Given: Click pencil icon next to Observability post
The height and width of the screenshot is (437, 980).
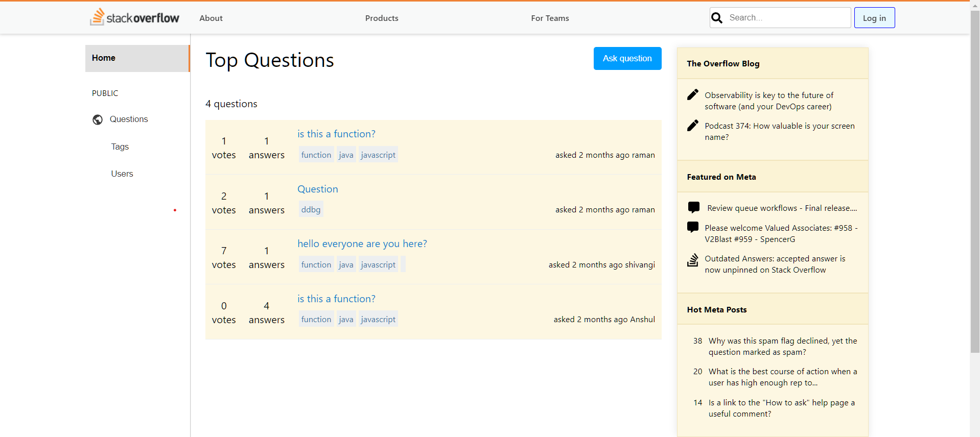Looking at the screenshot, I should [x=693, y=95].
